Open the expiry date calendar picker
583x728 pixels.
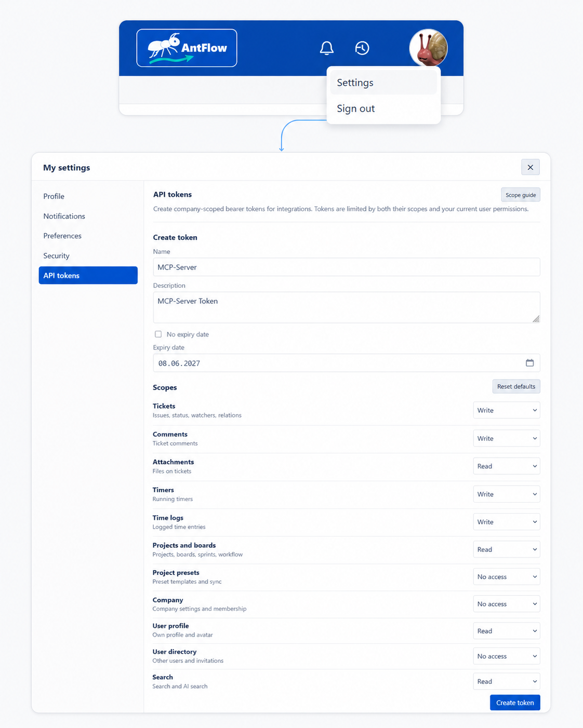click(529, 363)
